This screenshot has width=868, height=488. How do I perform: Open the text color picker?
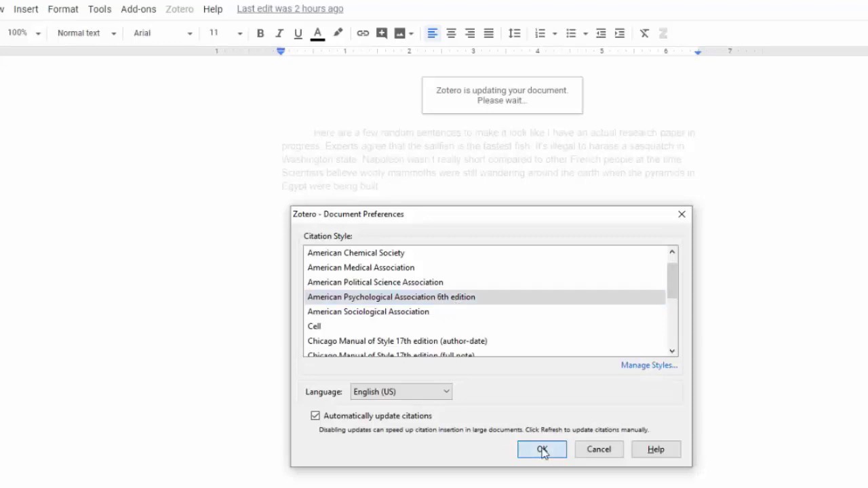point(317,33)
